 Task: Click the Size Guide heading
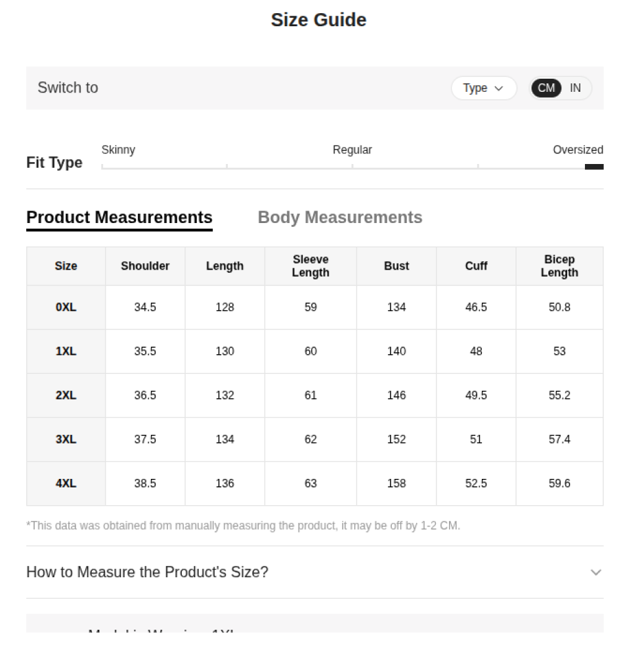pyautogui.click(x=318, y=20)
